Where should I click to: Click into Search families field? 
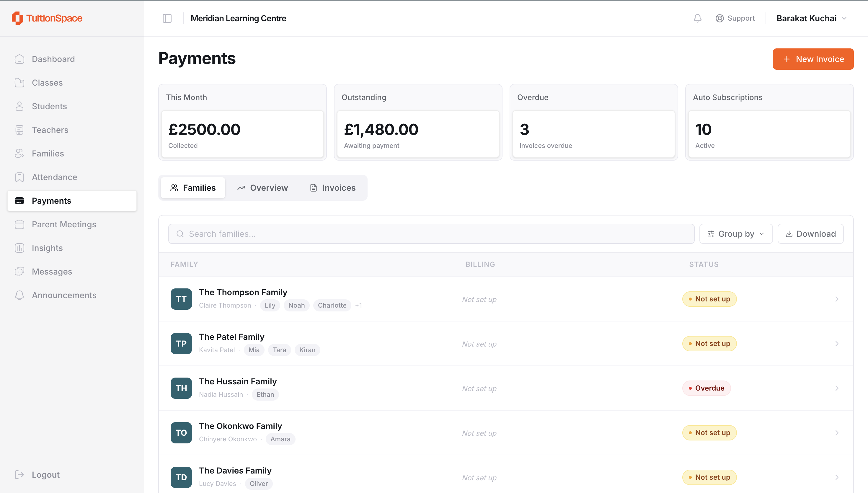click(431, 234)
